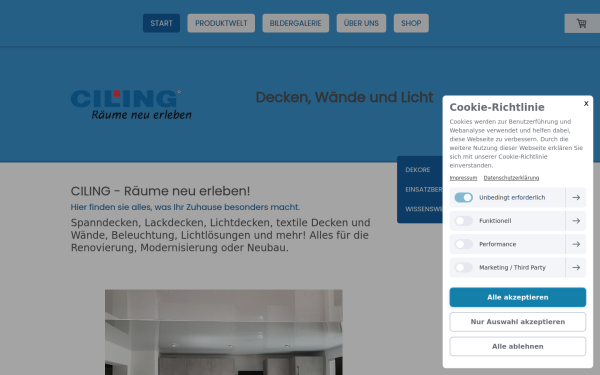Click the Alle ablehnen button
Image resolution: width=600 pixels, height=375 pixels.
point(517,346)
